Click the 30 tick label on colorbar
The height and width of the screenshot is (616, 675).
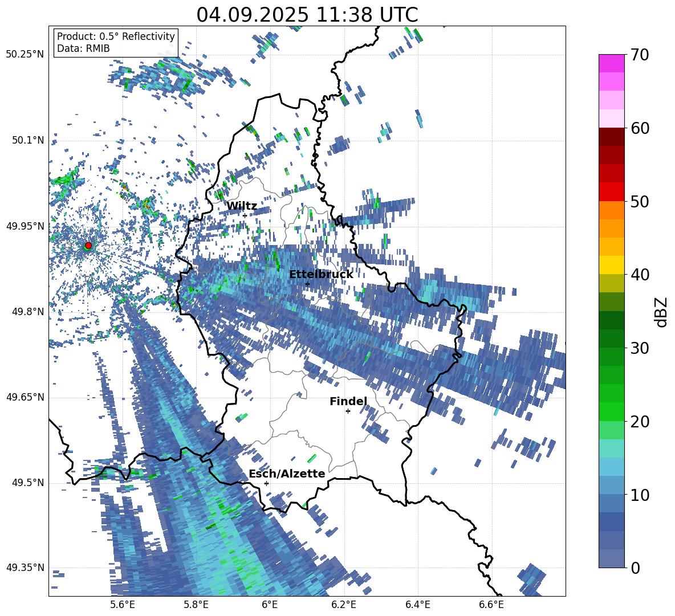click(x=639, y=348)
